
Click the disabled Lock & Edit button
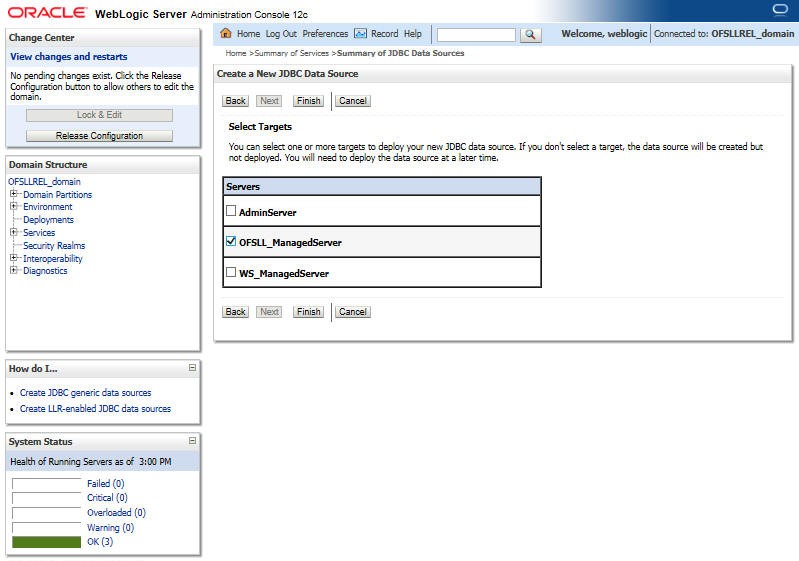[99, 115]
